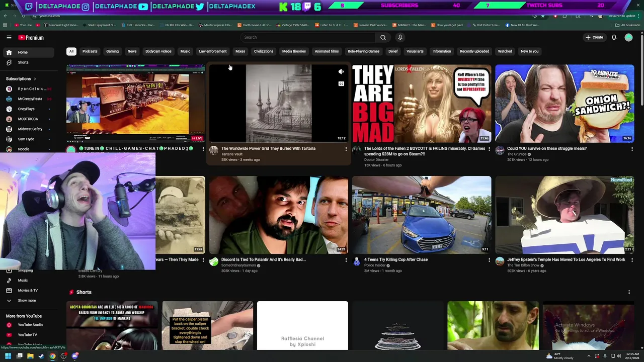
Task: Open Discord from the taskbar
Action: (x=75, y=356)
